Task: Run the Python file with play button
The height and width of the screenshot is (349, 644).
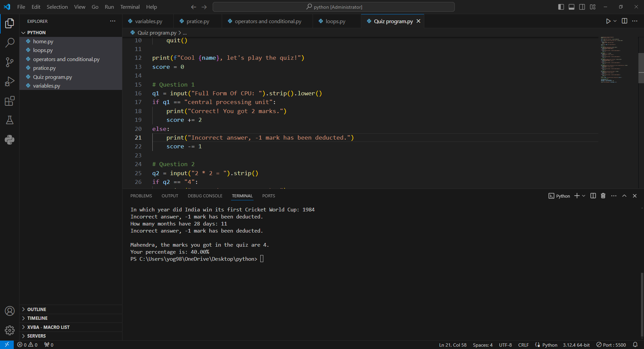Action: pos(608,21)
